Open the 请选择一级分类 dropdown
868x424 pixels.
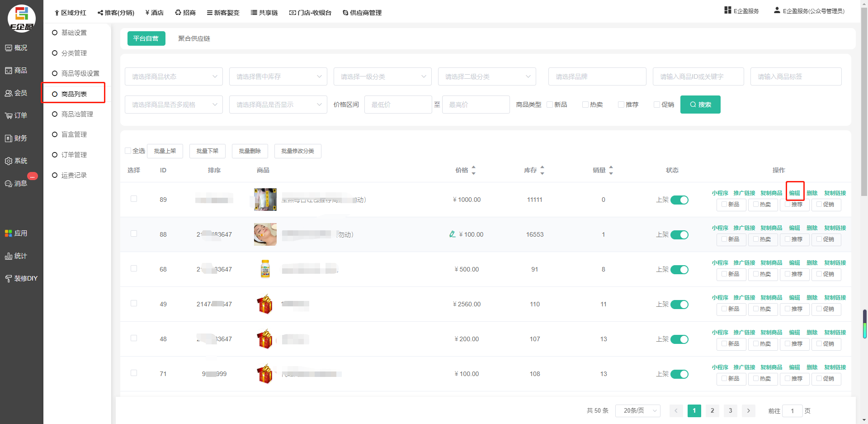coord(382,76)
